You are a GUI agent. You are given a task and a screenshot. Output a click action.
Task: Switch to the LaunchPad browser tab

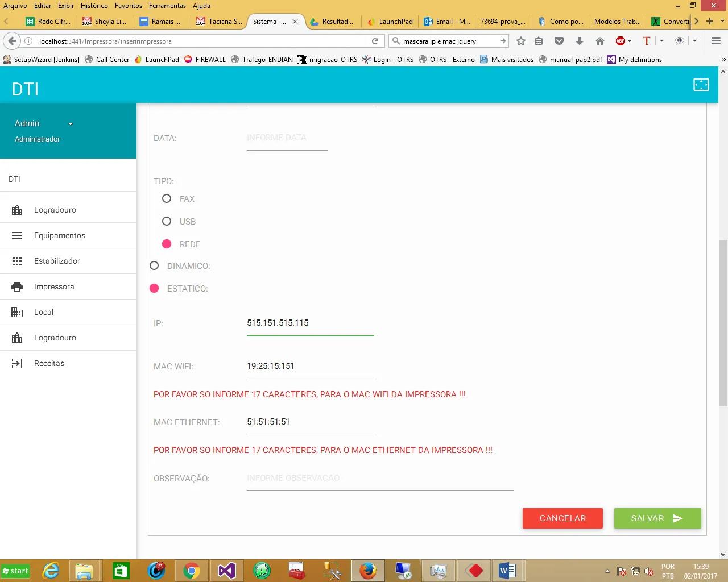pyautogui.click(x=390, y=22)
